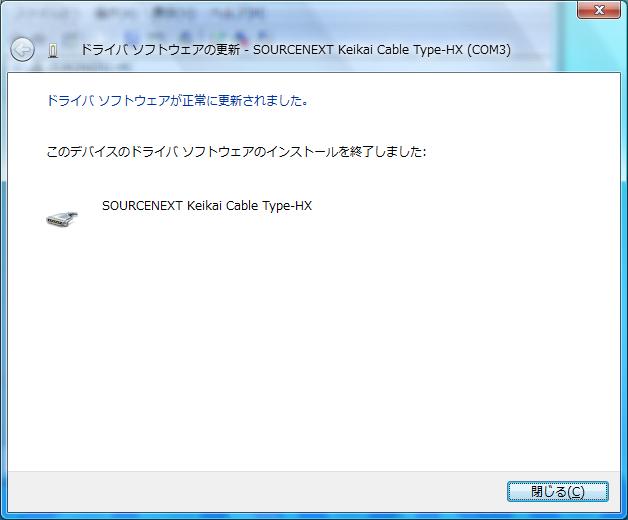Close the dialog with the red X
Viewport: 628px width, 520px height.
(x=599, y=10)
